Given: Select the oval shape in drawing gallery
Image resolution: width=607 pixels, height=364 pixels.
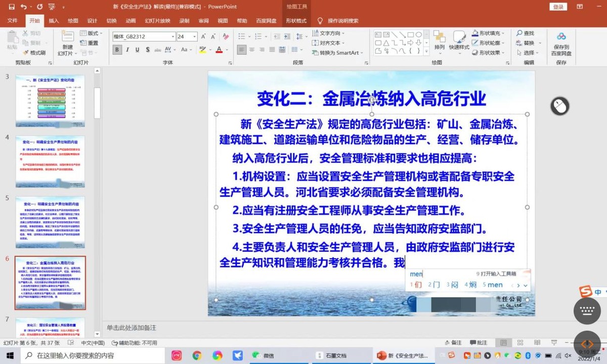Looking at the screenshot, I should (x=418, y=34).
